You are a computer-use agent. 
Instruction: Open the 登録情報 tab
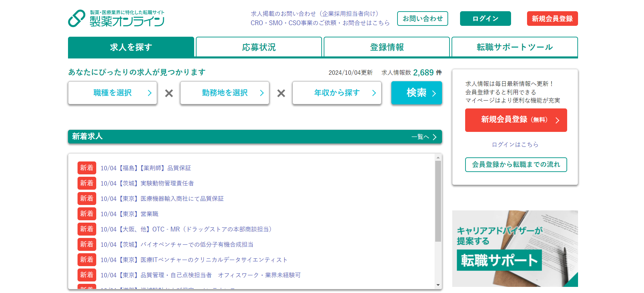click(x=387, y=47)
